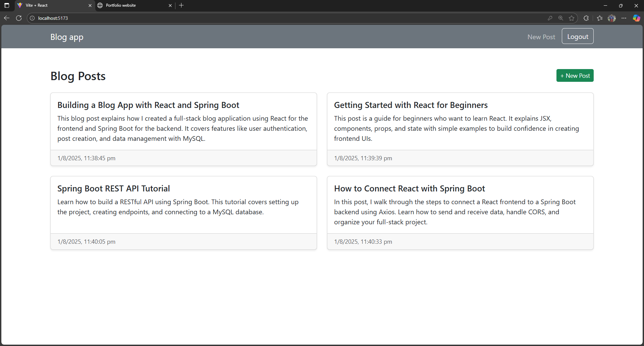The width and height of the screenshot is (644, 346).
Task: Add this page to favorites via star icon
Action: tap(572, 18)
